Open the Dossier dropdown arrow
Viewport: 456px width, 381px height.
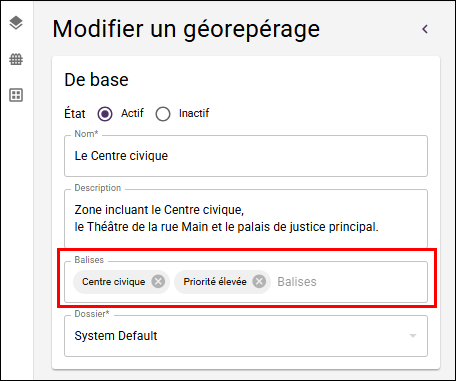pos(413,336)
